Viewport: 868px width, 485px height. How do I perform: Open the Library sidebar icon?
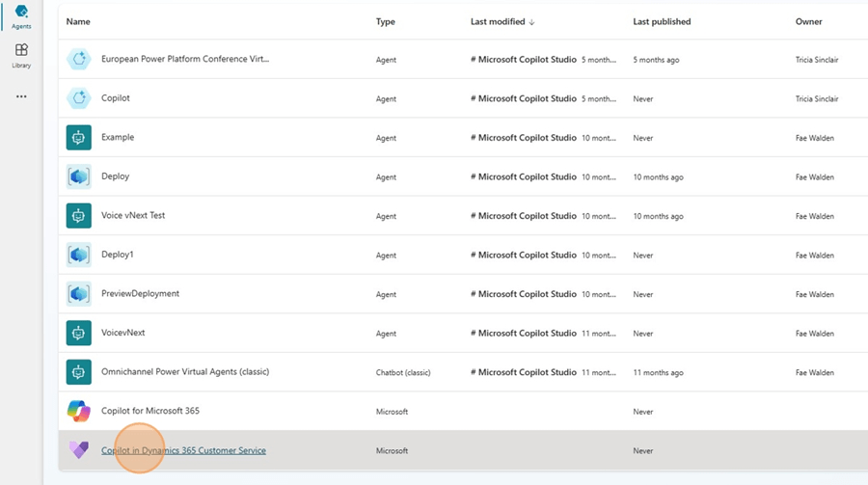tap(21, 55)
